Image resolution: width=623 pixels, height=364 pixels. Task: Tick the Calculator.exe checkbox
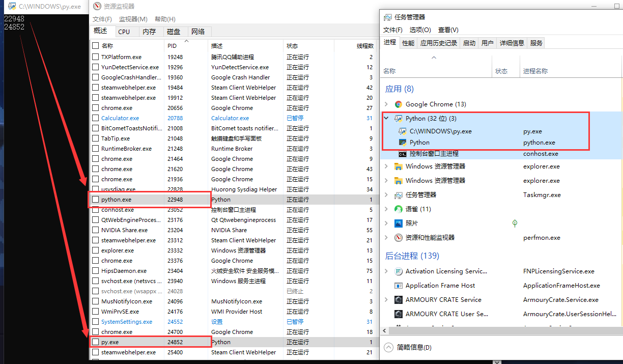(x=95, y=118)
